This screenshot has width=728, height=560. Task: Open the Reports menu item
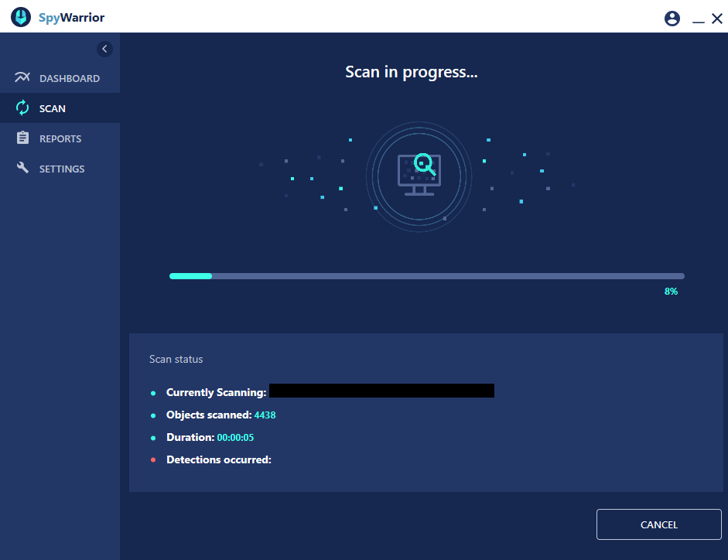pos(60,138)
